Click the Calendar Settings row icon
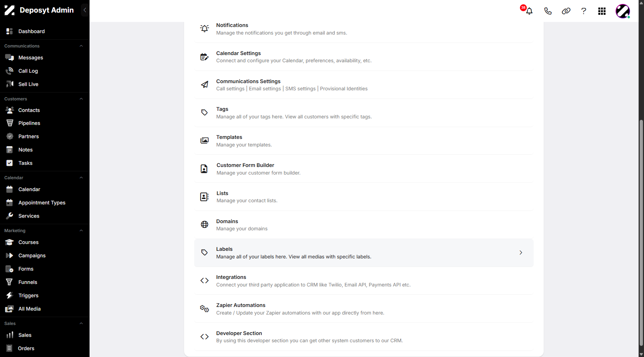 [x=205, y=57]
